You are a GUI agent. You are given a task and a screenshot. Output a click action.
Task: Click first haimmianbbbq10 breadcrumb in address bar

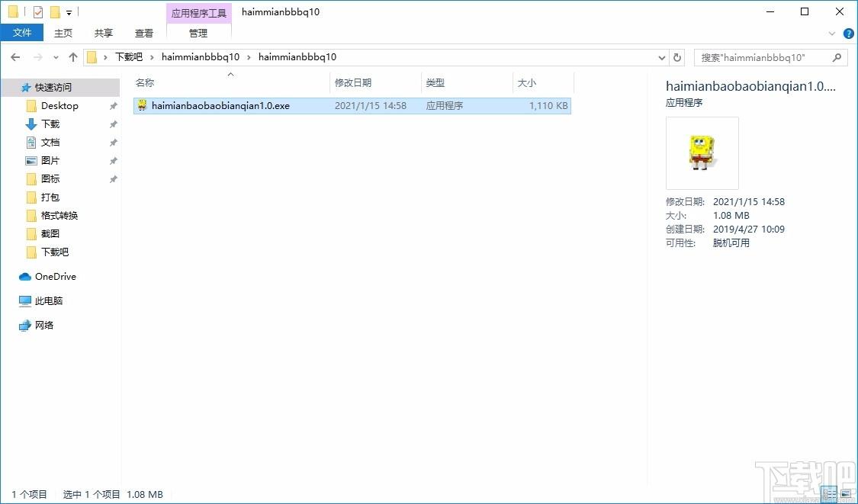201,57
